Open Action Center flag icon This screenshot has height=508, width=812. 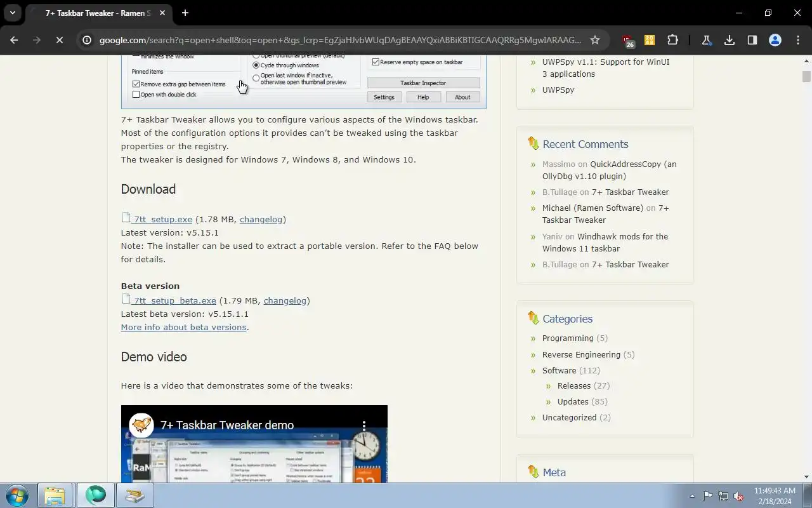[707, 496]
